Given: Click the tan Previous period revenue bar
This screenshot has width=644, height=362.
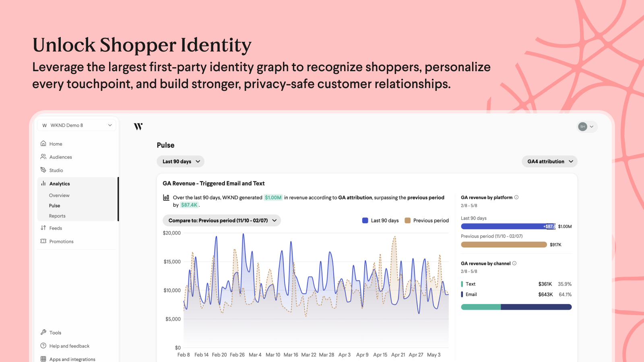Looking at the screenshot, I should [x=504, y=245].
